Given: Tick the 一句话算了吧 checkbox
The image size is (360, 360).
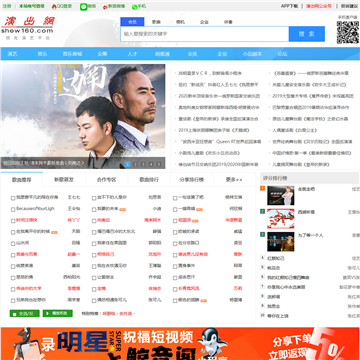Looking at the screenshot, I should (175, 198).
